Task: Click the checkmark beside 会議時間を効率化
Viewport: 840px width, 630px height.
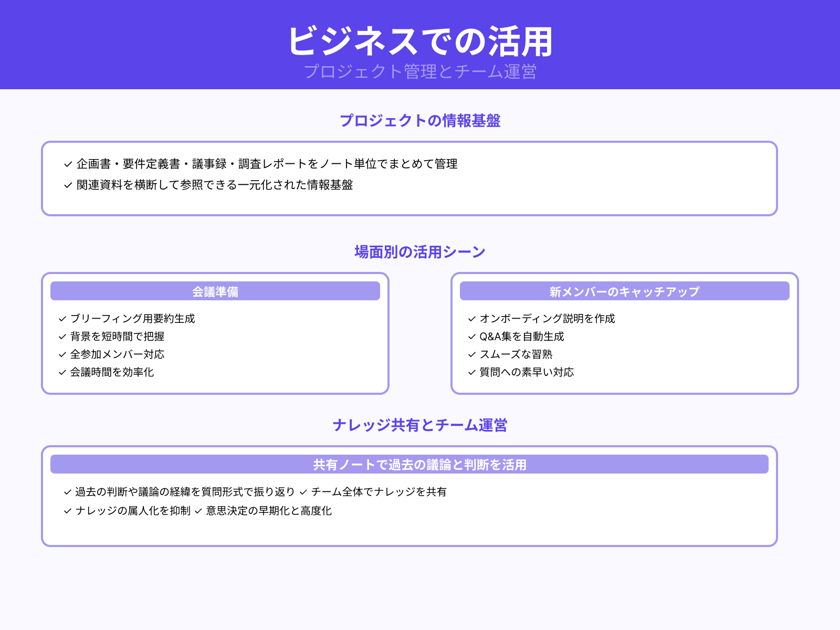Action: (x=61, y=373)
